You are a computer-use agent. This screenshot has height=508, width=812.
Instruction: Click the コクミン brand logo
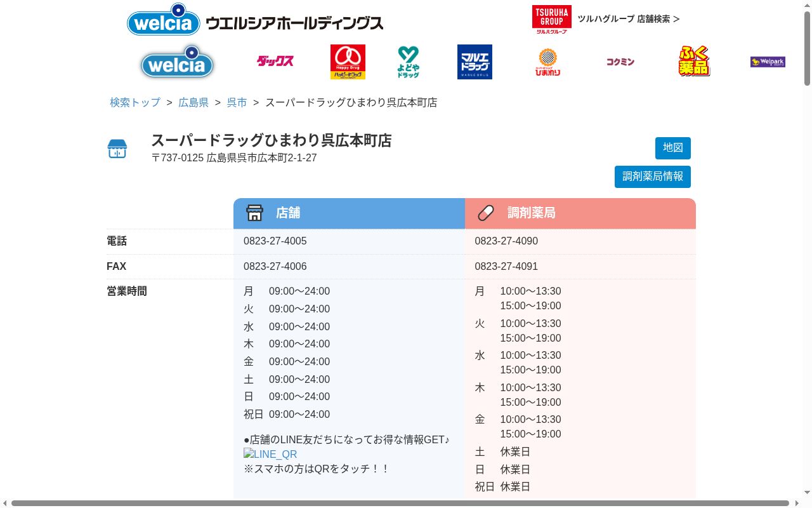point(620,62)
